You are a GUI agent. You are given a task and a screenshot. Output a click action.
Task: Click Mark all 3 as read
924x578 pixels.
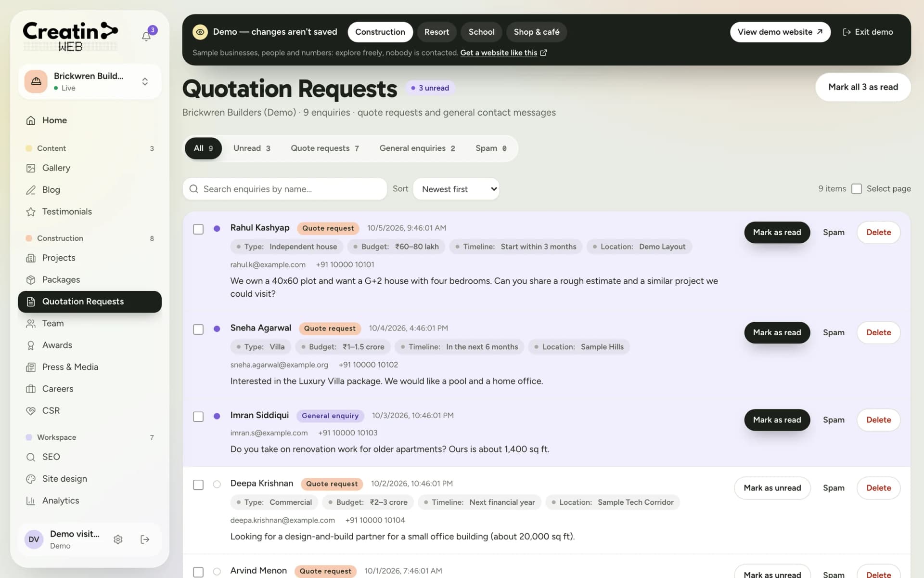tap(863, 87)
